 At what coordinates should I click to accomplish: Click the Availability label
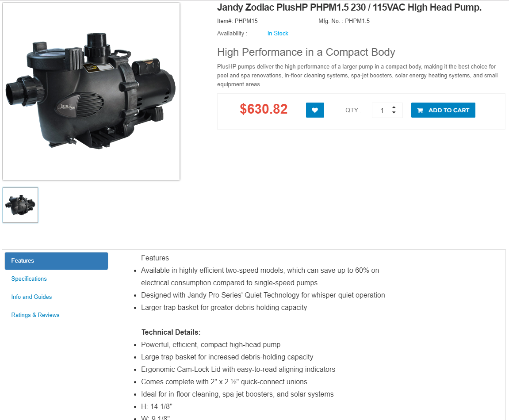[x=232, y=34]
